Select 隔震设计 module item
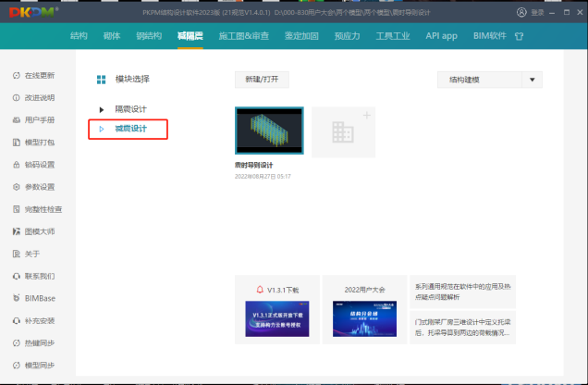This screenshot has width=588, height=385. [x=131, y=109]
